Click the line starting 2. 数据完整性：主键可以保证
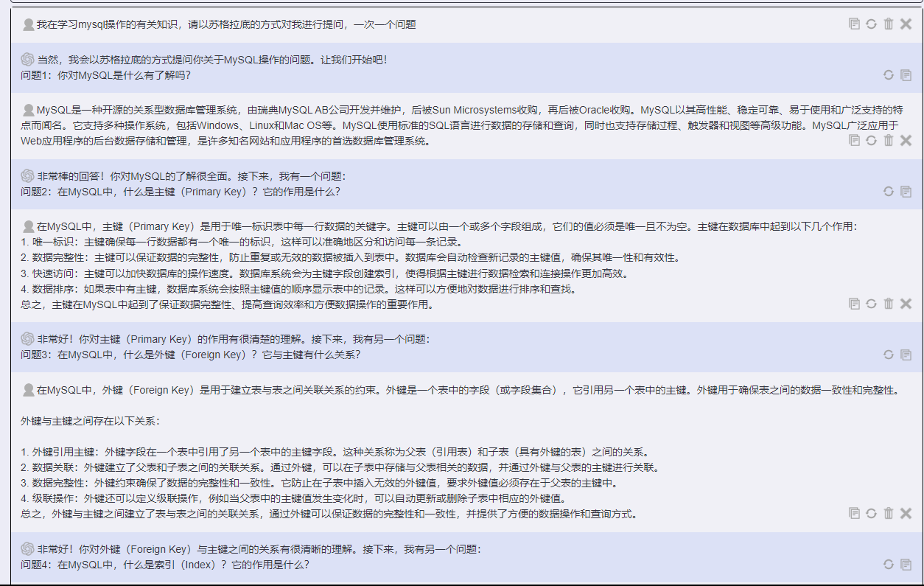Viewport: 924px width, 586px height. click(x=350, y=257)
